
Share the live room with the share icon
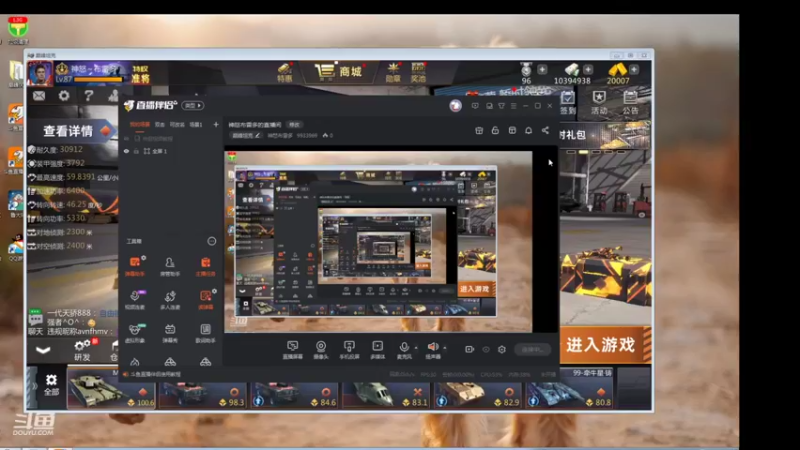coord(545,131)
